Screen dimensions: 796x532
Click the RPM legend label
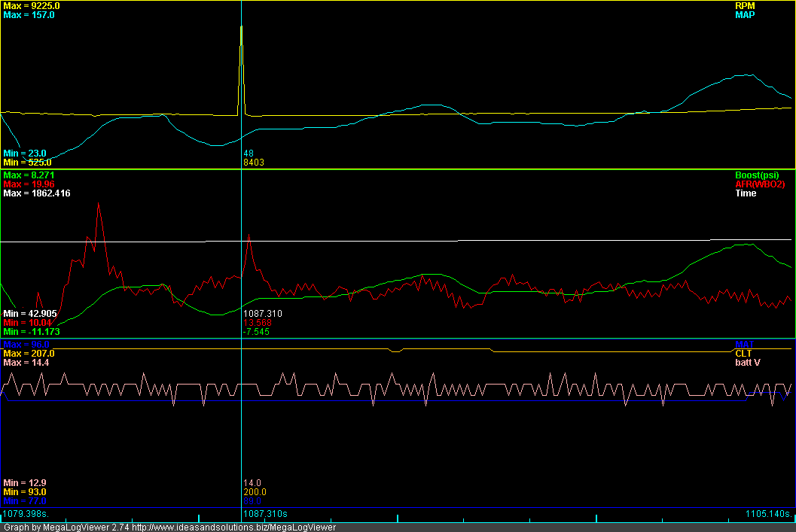pos(744,5)
